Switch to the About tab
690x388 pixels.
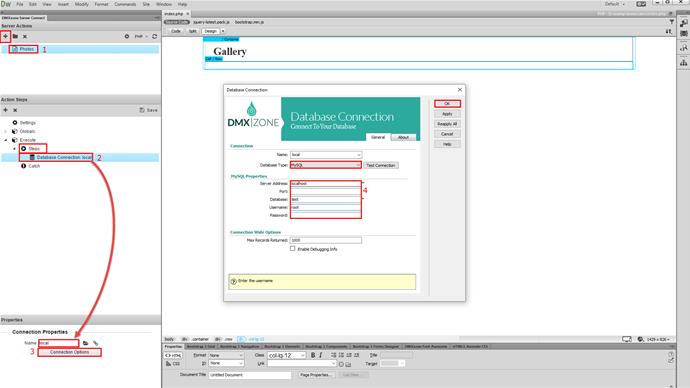click(x=403, y=137)
